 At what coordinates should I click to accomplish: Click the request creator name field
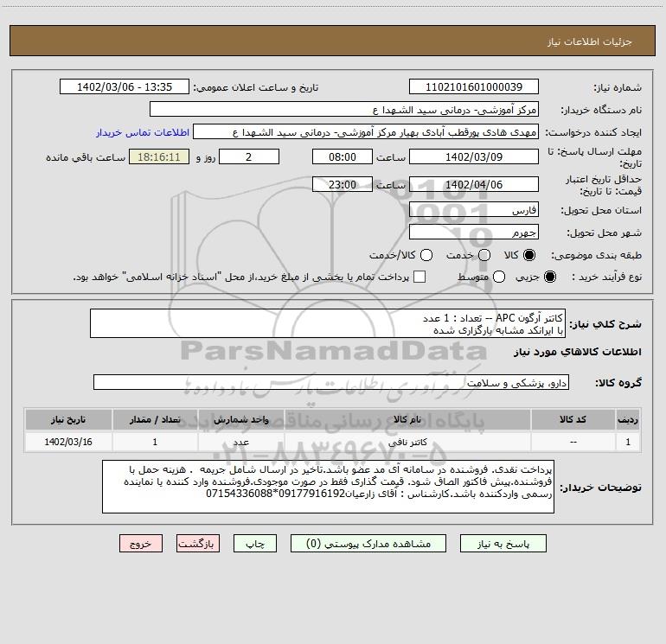point(366,132)
